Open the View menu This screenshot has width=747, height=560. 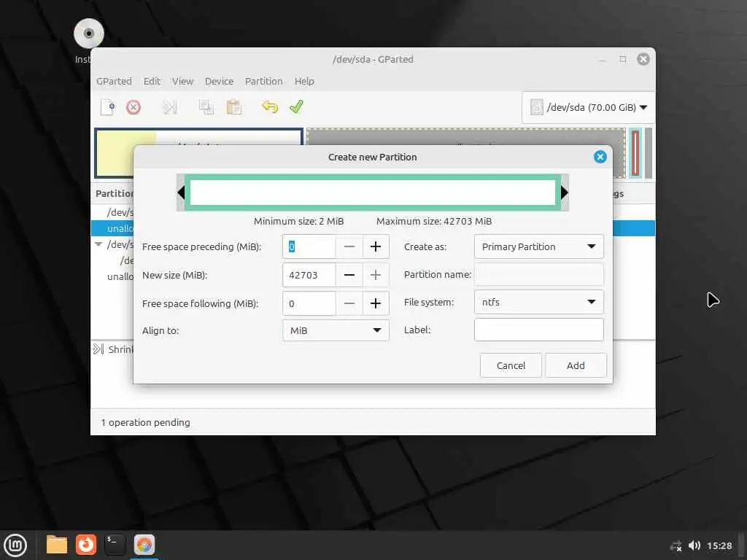[182, 81]
